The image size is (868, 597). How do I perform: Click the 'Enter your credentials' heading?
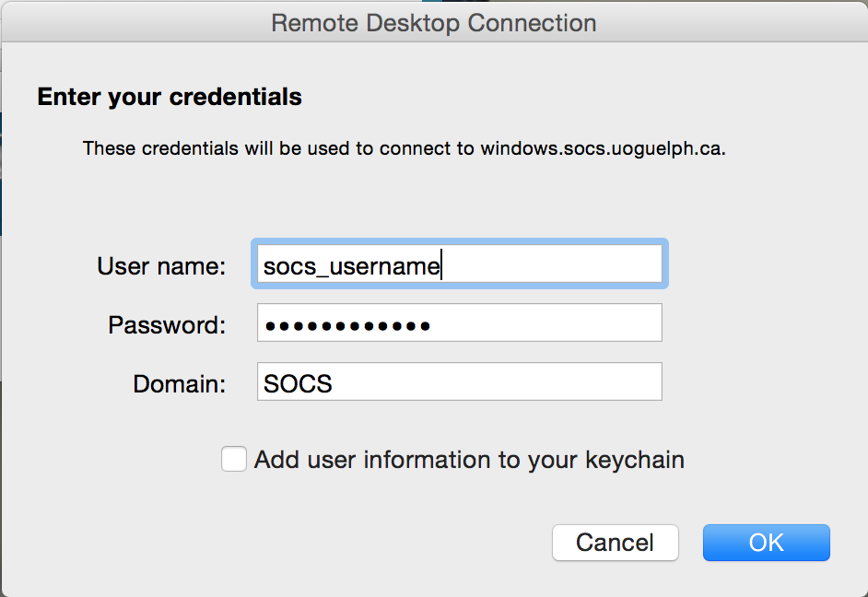tap(170, 96)
